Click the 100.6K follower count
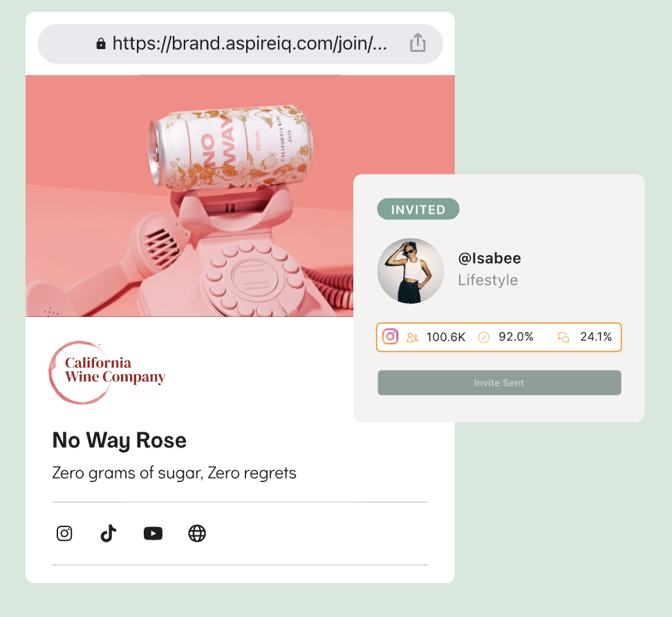 [446, 337]
